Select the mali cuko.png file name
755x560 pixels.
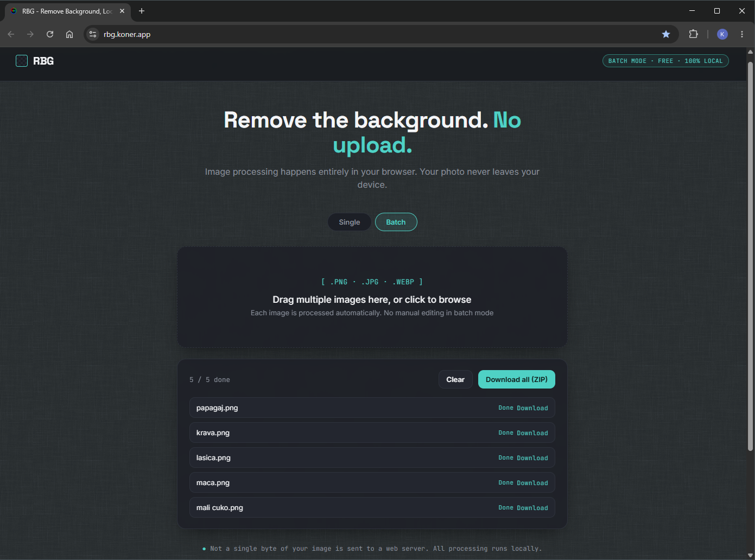(220, 507)
